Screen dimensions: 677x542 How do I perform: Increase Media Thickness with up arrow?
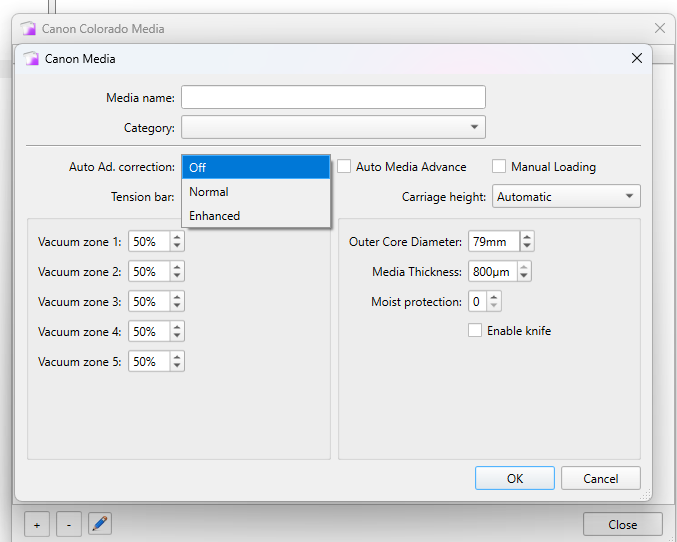click(524, 267)
